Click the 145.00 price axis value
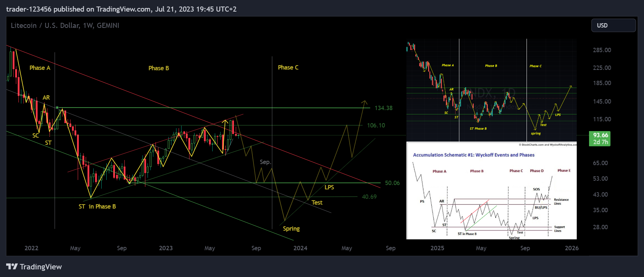The width and height of the screenshot is (644, 277). pos(602,101)
